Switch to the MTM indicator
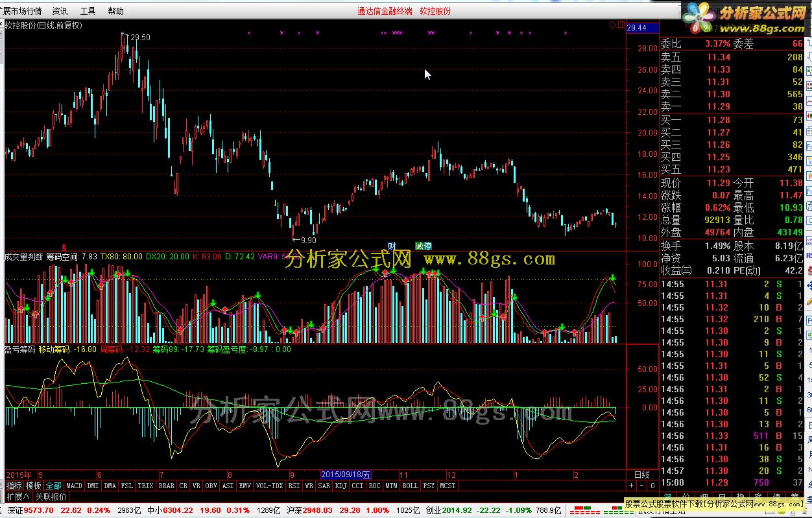This screenshot has width=812, height=518. point(391,486)
